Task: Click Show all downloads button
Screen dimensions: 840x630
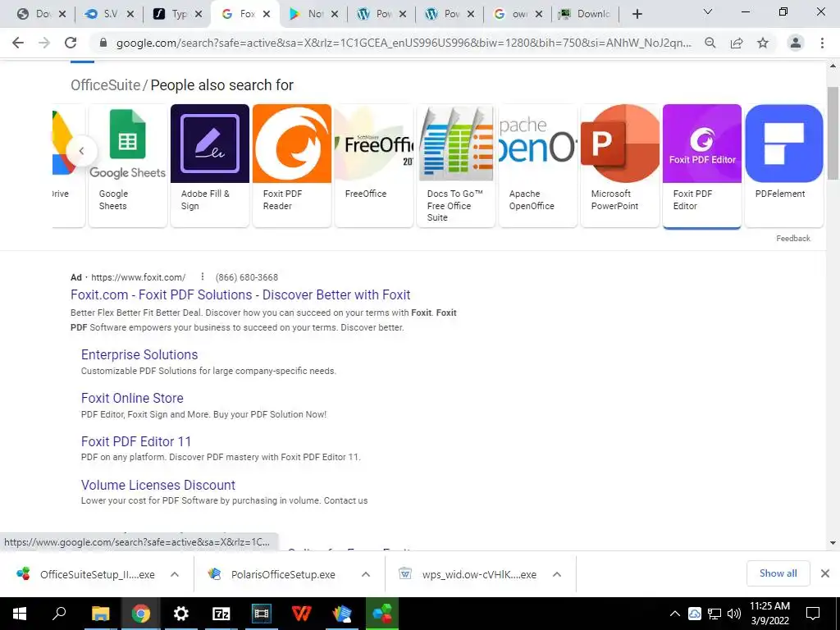Action: [778, 573]
